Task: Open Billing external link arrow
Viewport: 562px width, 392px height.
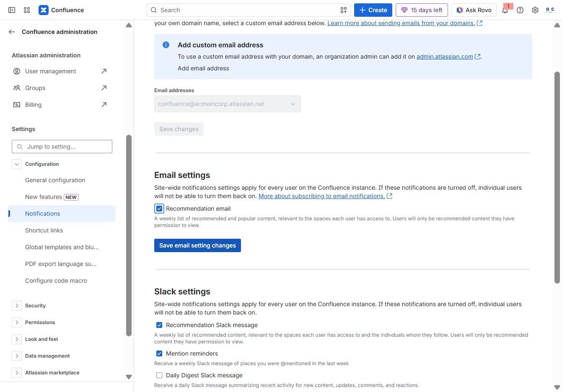Action: pyautogui.click(x=104, y=105)
